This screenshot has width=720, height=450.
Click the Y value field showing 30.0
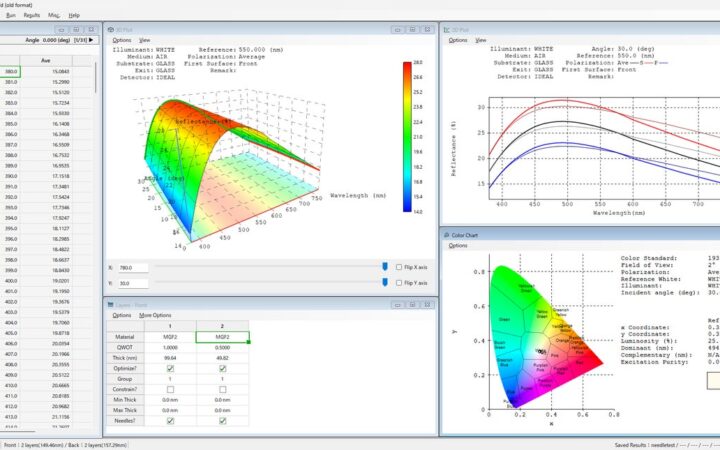[133, 283]
